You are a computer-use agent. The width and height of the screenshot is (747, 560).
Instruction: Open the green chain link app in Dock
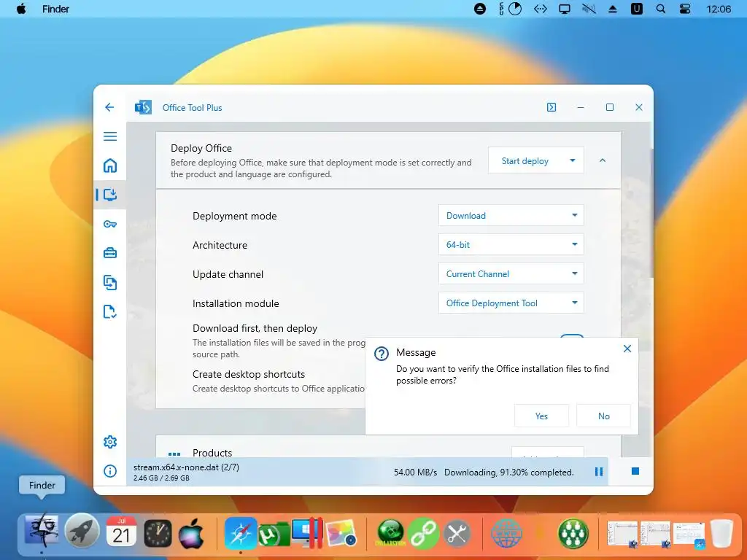click(x=422, y=534)
